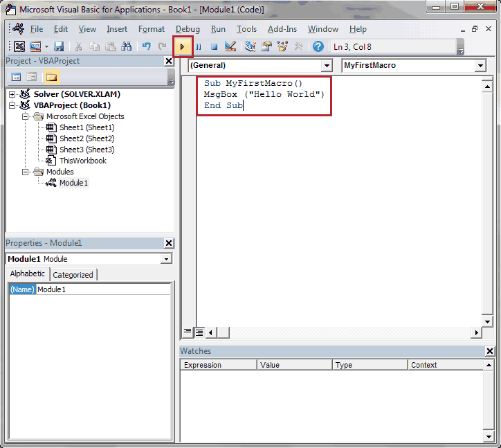Click the Break pause icon

(199, 47)
